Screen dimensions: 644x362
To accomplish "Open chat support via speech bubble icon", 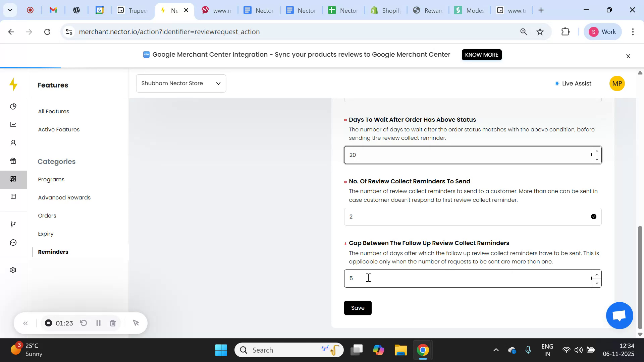I will click(13, 242).
